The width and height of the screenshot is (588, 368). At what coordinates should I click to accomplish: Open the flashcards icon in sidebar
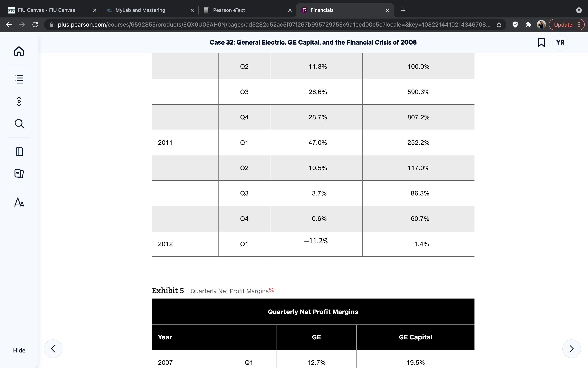19,174
